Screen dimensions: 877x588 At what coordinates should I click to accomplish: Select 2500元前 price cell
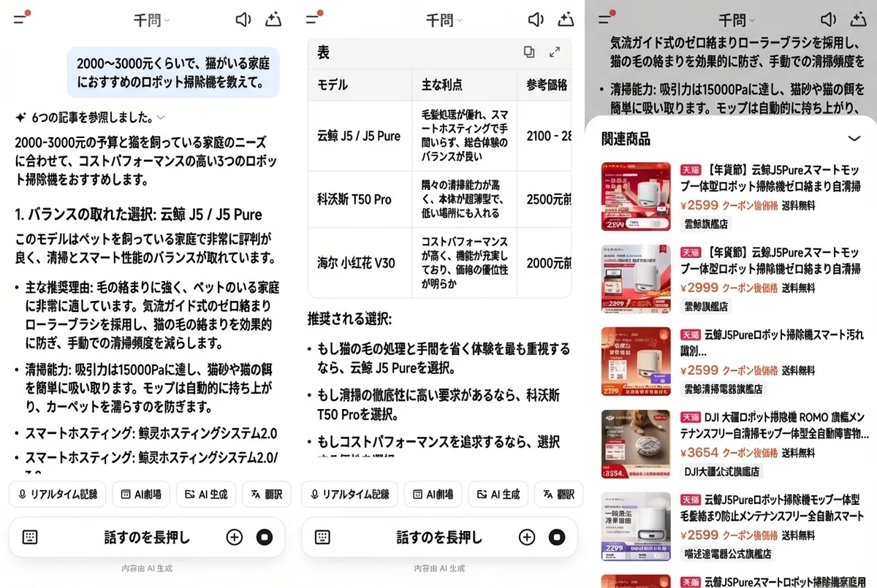click(544, 199)
